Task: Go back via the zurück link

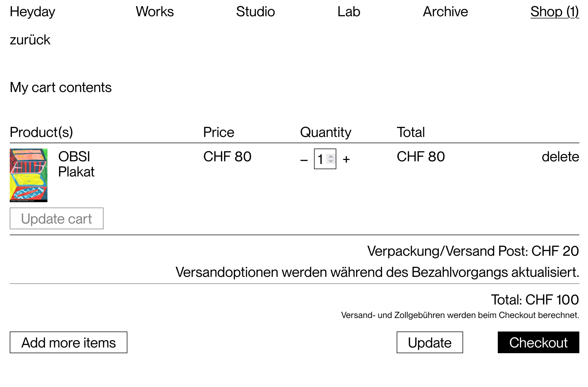Action: (x=30, y=40)
